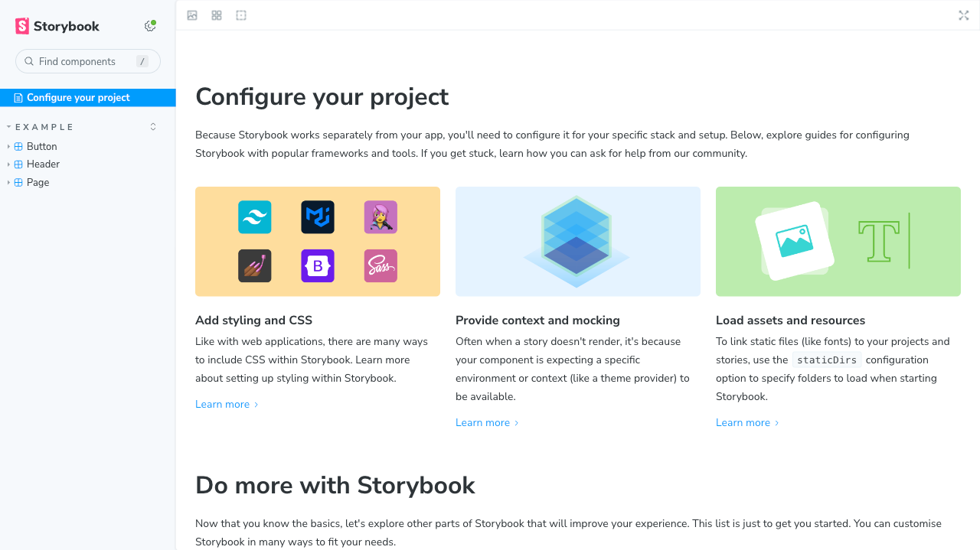Click the Material UI logo icon
This screenshot has height=550, width=980.
(x=318, y=217)
